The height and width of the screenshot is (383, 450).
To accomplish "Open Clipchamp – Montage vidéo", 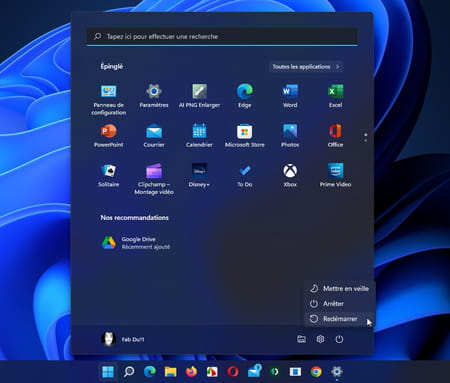I will pos(154,179).
